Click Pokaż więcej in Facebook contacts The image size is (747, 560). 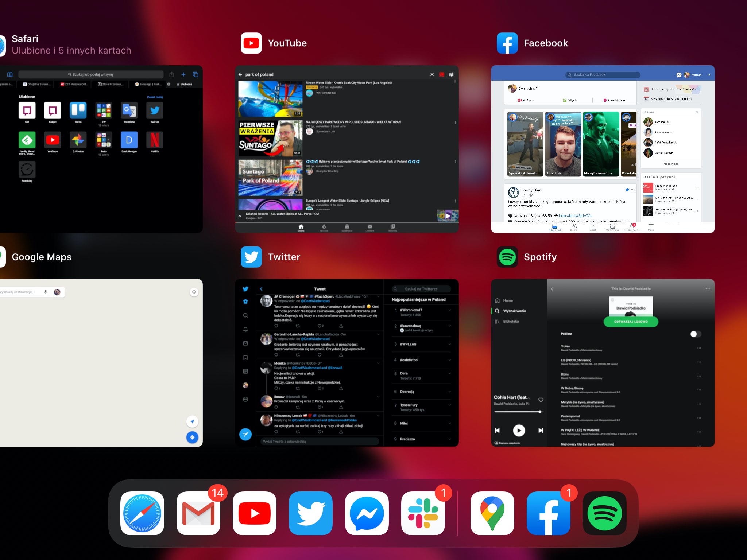671,164
